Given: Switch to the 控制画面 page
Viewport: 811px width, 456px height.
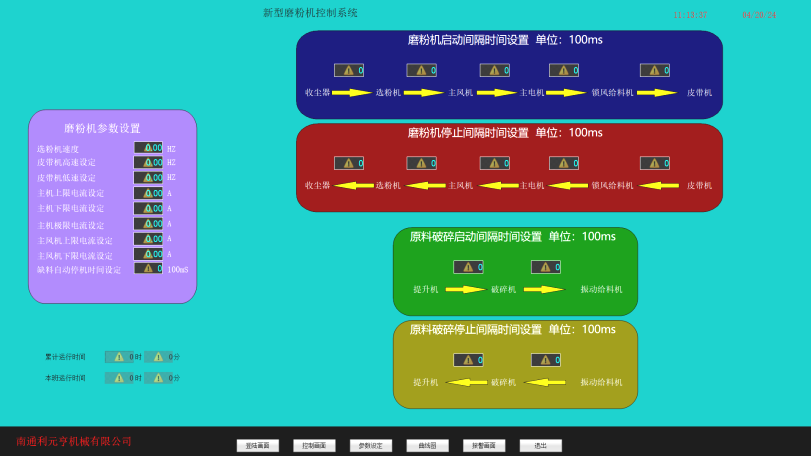Looking at the screenshot, I should [314, 446].
